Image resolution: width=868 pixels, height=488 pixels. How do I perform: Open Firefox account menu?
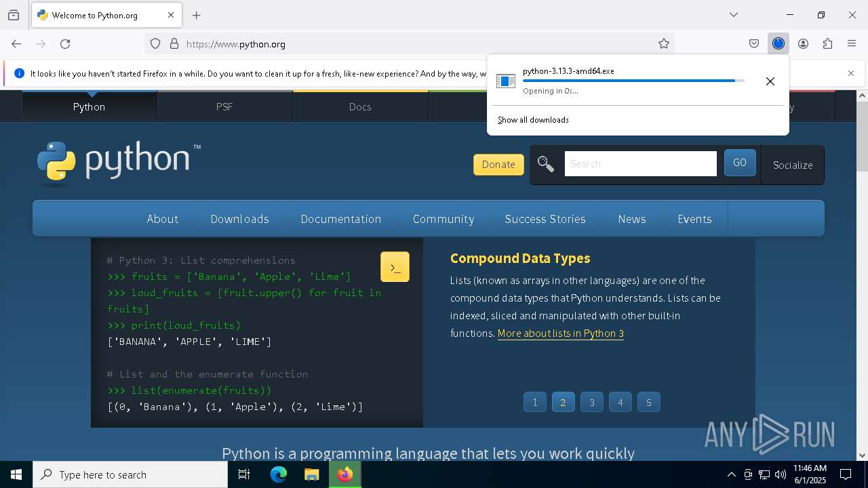pyautogui.click(x=803, y=44)
